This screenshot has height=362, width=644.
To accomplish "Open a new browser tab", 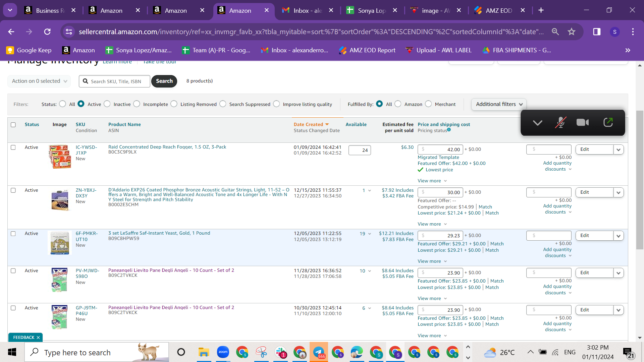I will click(x=541, y=10).
